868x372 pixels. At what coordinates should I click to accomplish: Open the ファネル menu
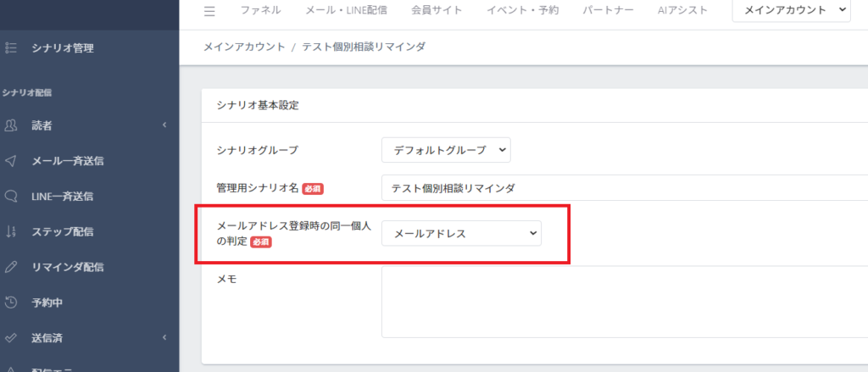[x=261, y=11]
